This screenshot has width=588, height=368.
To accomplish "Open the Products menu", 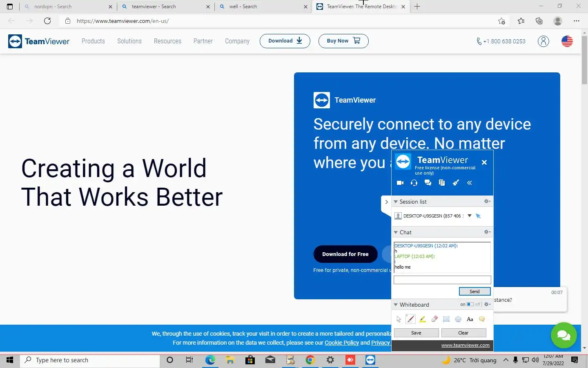I will pyautogui.click(x=93, y=41).
